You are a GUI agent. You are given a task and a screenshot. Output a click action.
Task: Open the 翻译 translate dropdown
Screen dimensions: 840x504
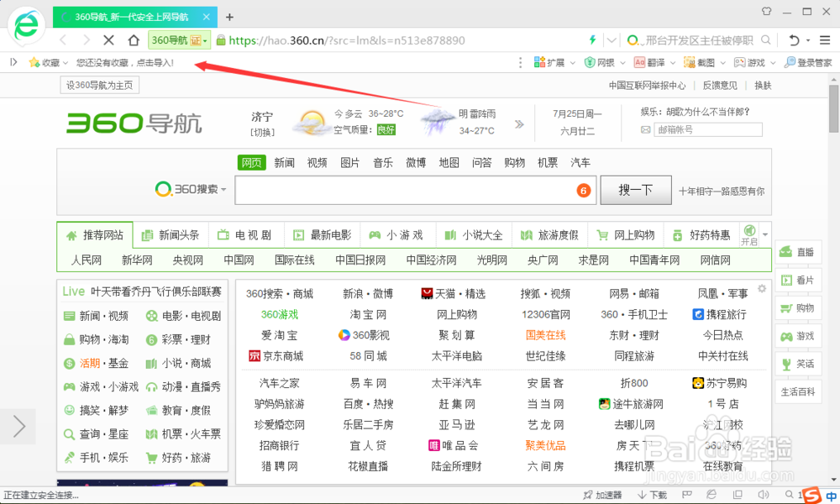654,63
